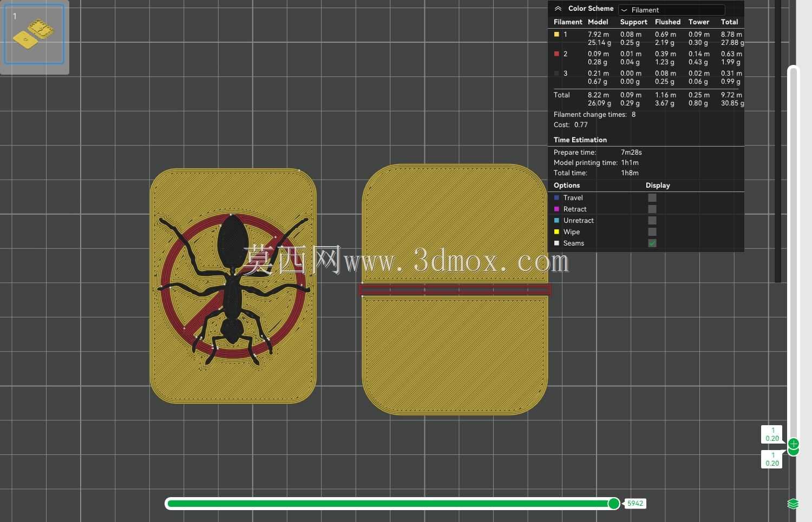Image resolution: width=812 pixels, height=522 pixels.
Task: Click the layers stack icon at bottom right
Action: [793, 504]
